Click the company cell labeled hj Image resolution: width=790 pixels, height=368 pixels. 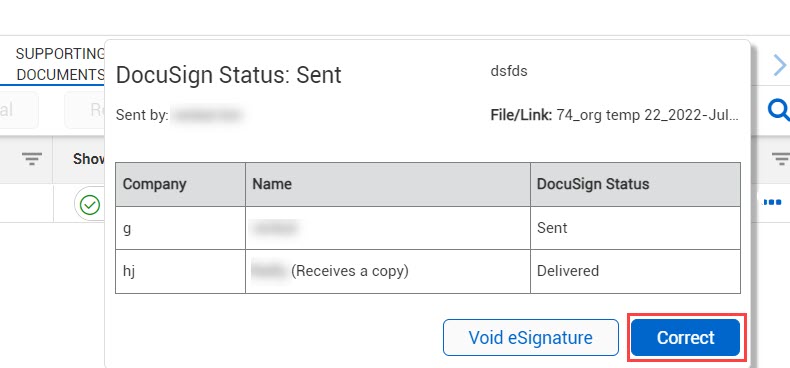point(180,271)
